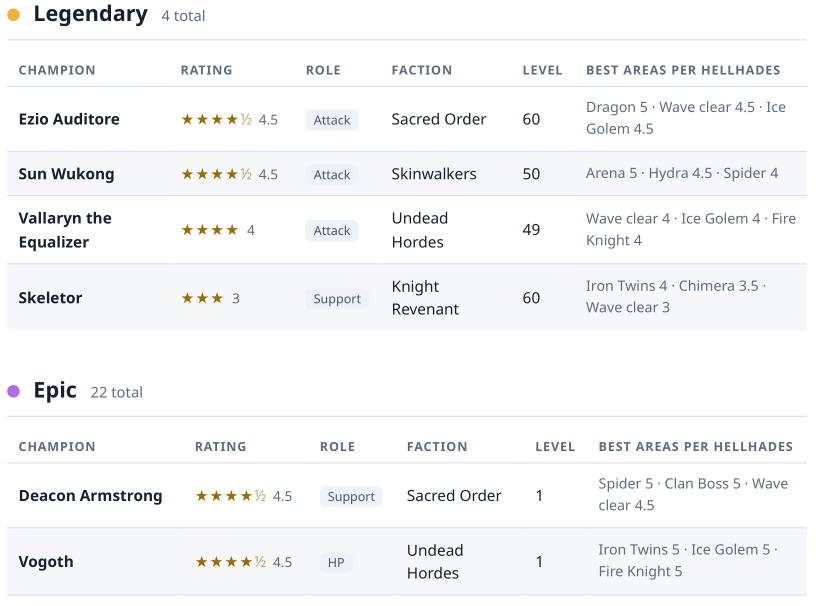The height and width of the screenshot is (606, 816).
Task: Click the Rating column header in Epic table
Action: pos(221,447)
